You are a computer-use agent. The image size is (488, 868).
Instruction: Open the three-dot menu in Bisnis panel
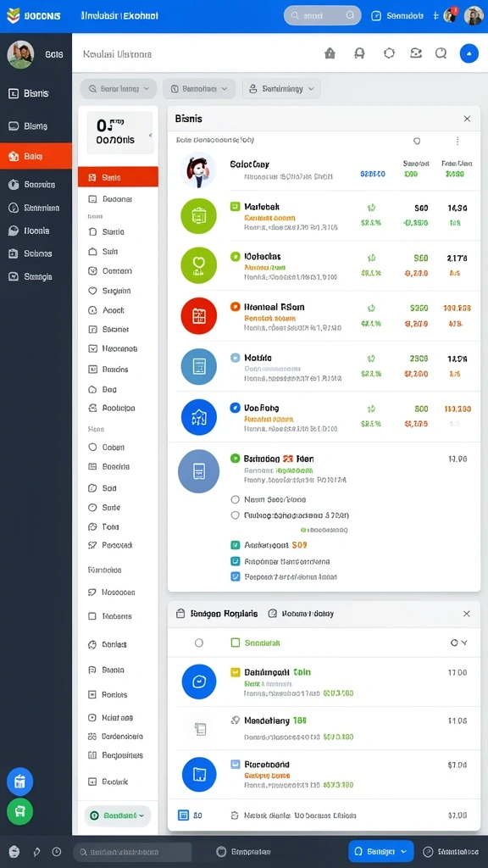[457, 142]
